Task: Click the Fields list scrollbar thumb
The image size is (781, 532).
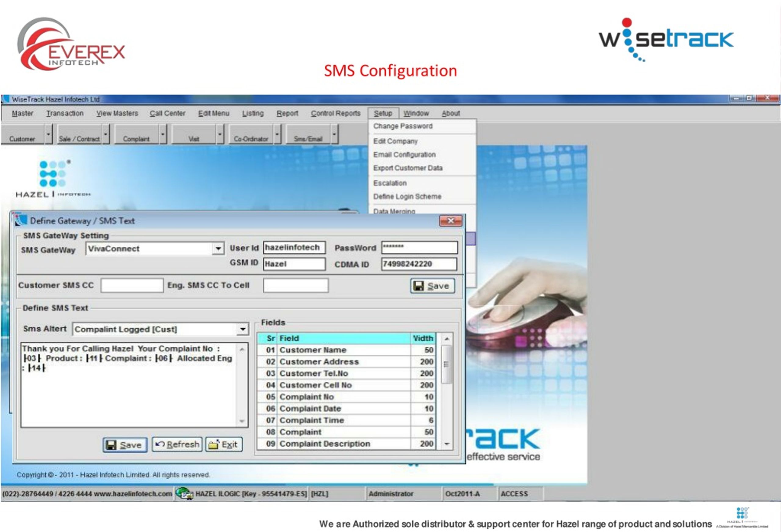Action: click(x=447, y=364)
